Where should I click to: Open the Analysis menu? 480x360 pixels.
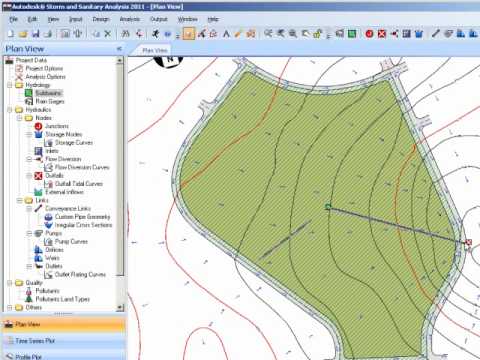pos(130,19)
